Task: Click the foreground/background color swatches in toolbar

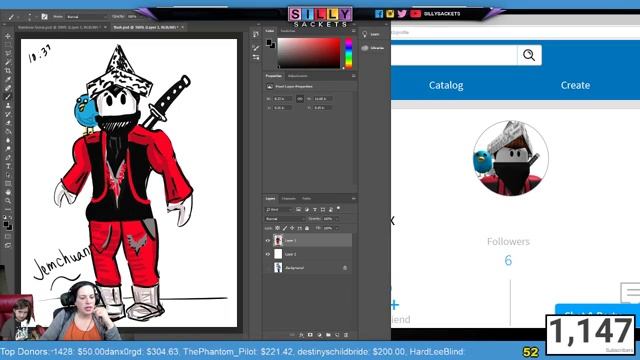Action: coord(8,225)
